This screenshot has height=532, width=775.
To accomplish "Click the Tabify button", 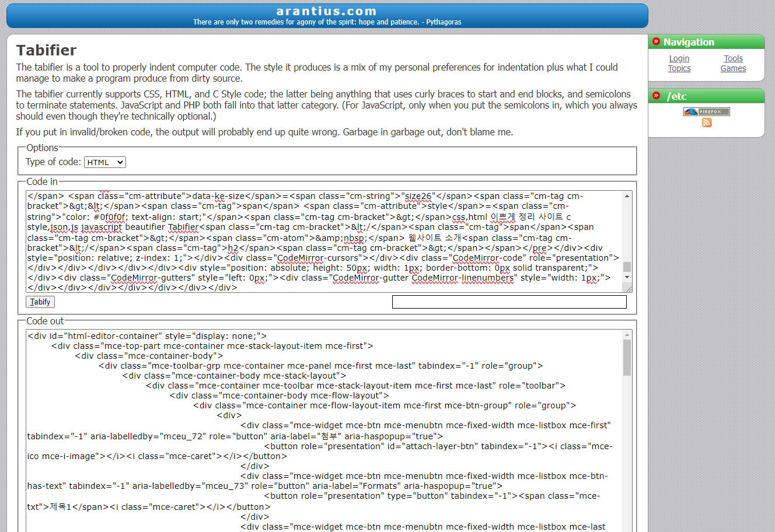I will click(x=40, y=302).
